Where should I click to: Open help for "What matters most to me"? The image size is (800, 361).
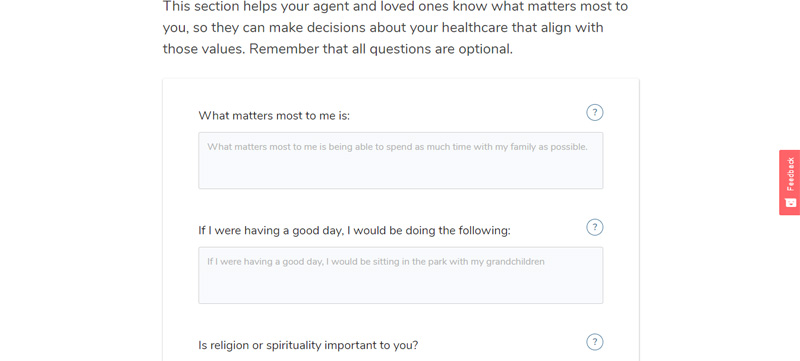click(x=594, y=112)
